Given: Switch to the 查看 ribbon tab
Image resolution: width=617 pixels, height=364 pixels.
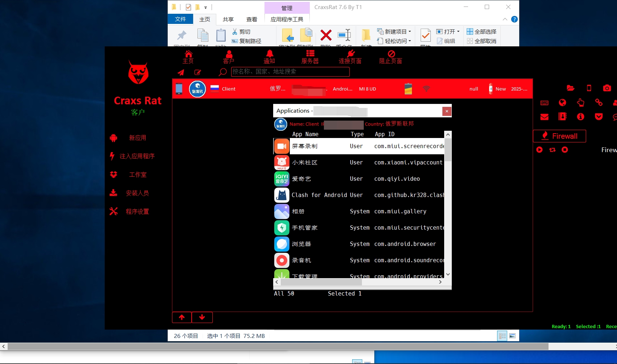Looking at the screenshot, I should coord(252,20).
